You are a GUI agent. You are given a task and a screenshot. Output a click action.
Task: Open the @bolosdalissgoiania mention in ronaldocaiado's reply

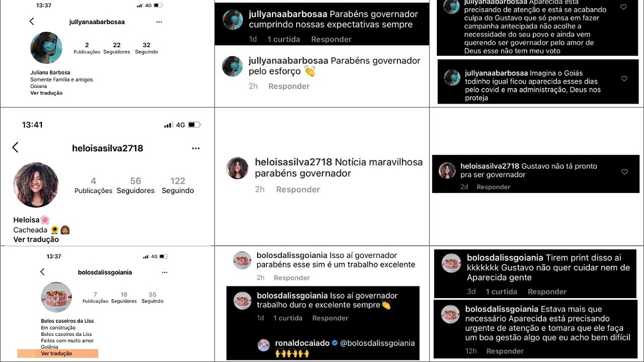[377, 343]
